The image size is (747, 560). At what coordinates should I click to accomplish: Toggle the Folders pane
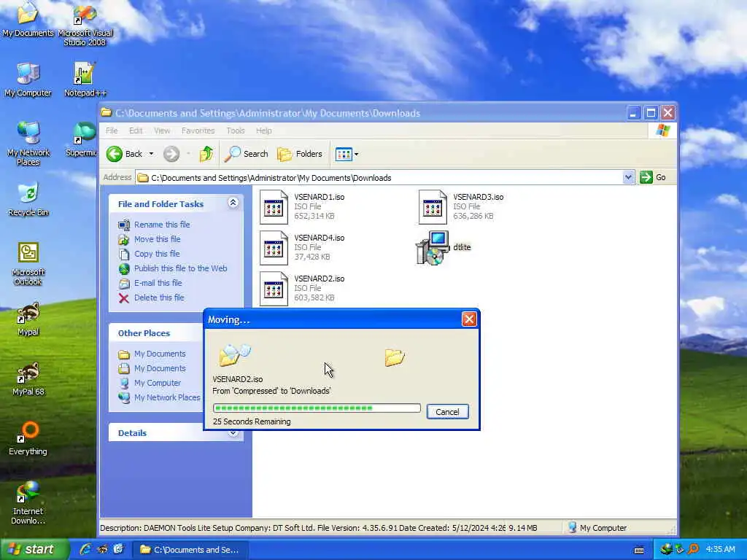point(300,154)
